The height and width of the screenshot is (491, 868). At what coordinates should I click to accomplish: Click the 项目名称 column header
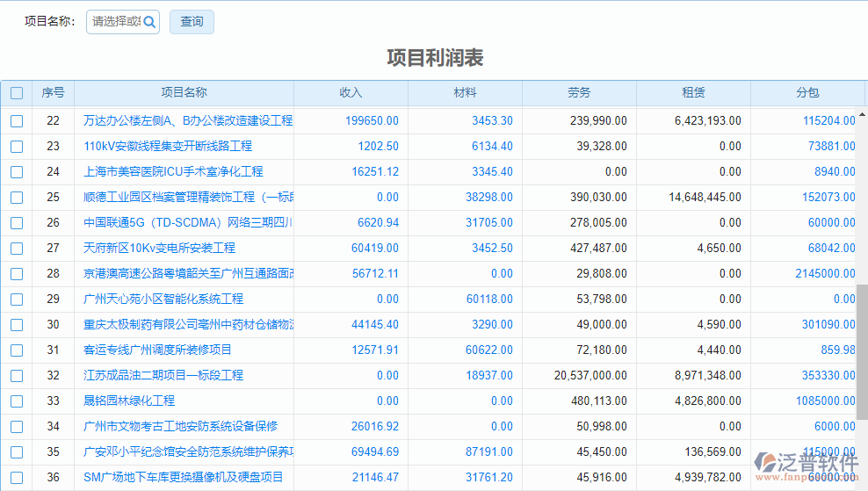point(184,93)
